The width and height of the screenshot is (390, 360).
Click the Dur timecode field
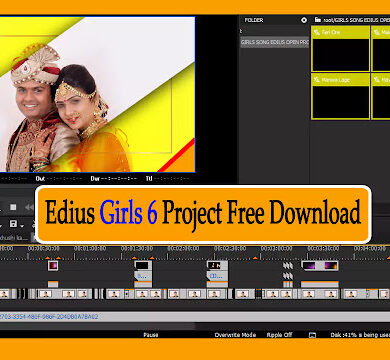(x=114, y=179)
